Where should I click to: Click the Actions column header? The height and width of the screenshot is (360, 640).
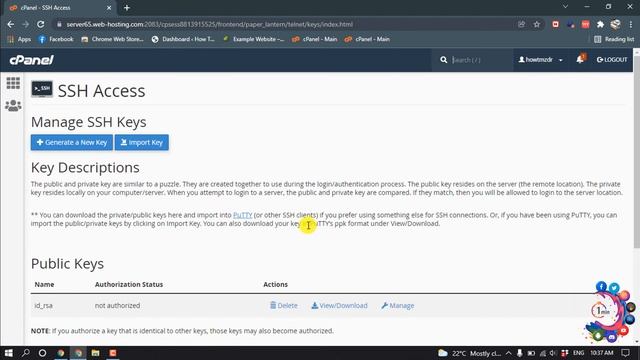pos(276,284)
